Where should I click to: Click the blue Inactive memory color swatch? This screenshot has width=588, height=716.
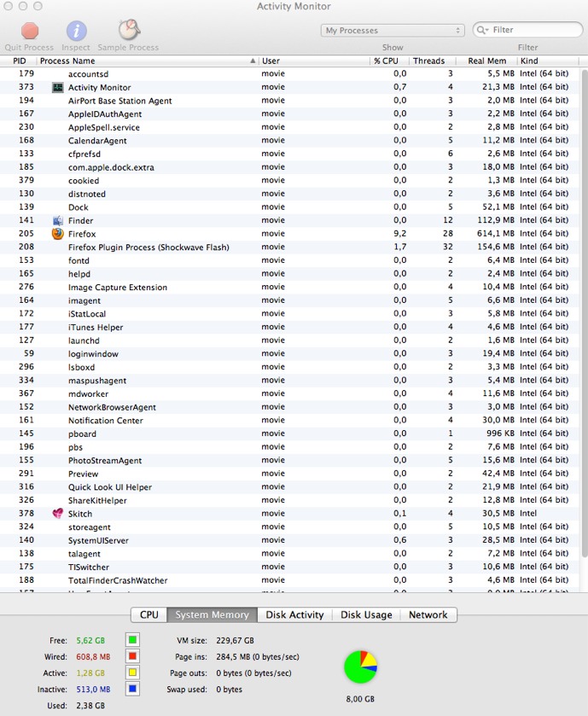[x=132, y=689]
